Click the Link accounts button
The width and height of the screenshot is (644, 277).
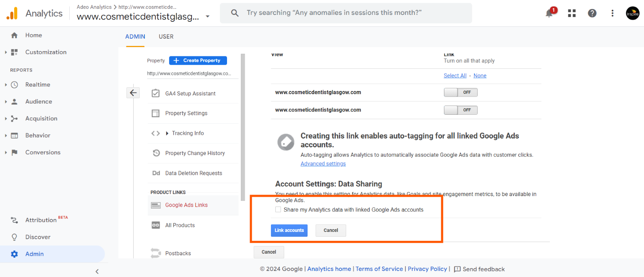[x=289, y=230]
